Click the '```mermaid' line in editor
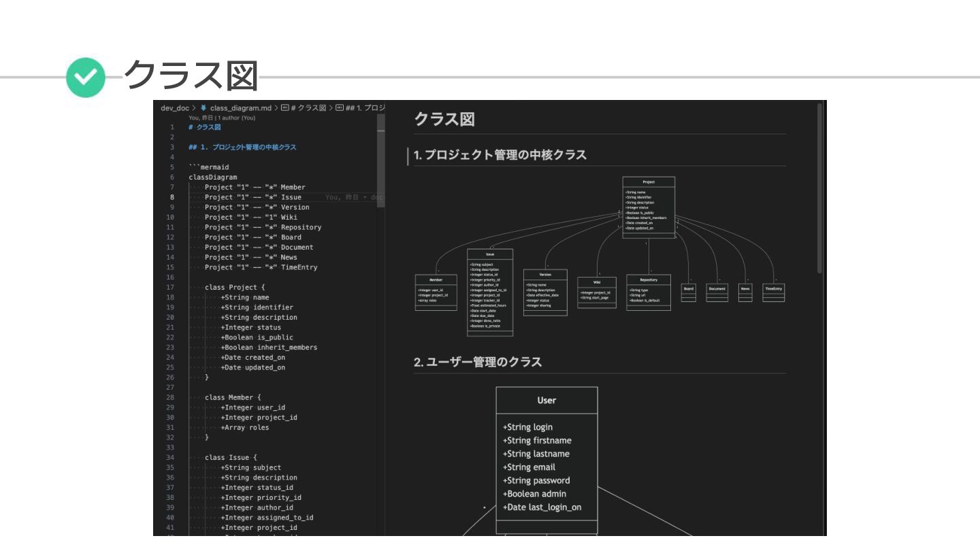Viewport: 980px width, 551px height. point(209,167)
